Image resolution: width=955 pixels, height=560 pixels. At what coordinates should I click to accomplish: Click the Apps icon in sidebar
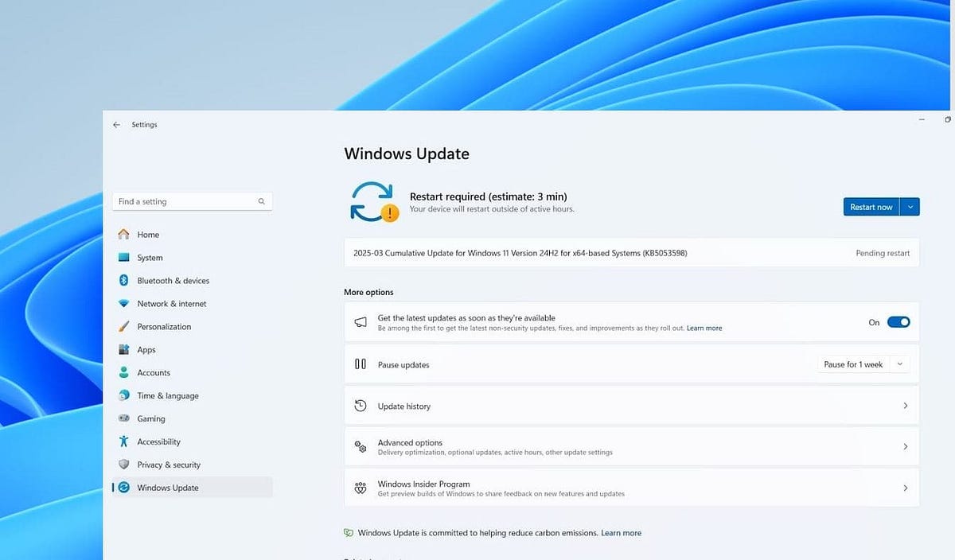pos(123,350)
